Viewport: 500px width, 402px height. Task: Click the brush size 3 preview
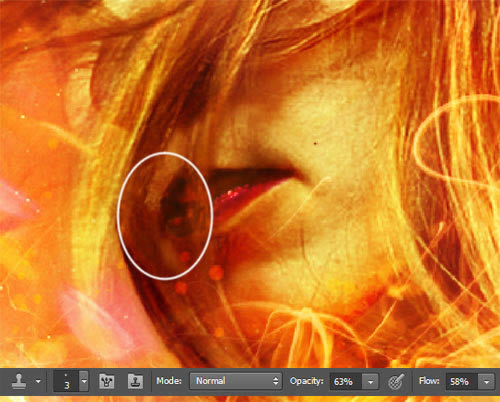[x=67, y=381]
